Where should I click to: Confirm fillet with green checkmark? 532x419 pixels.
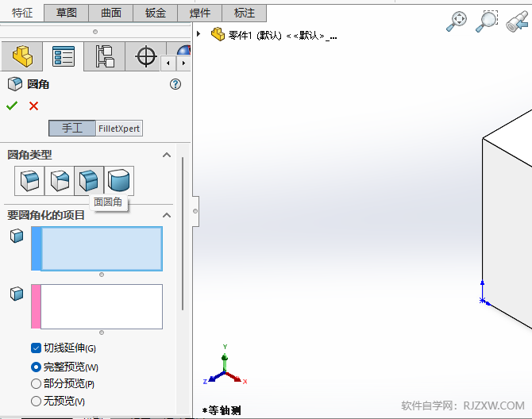[12, 106]
